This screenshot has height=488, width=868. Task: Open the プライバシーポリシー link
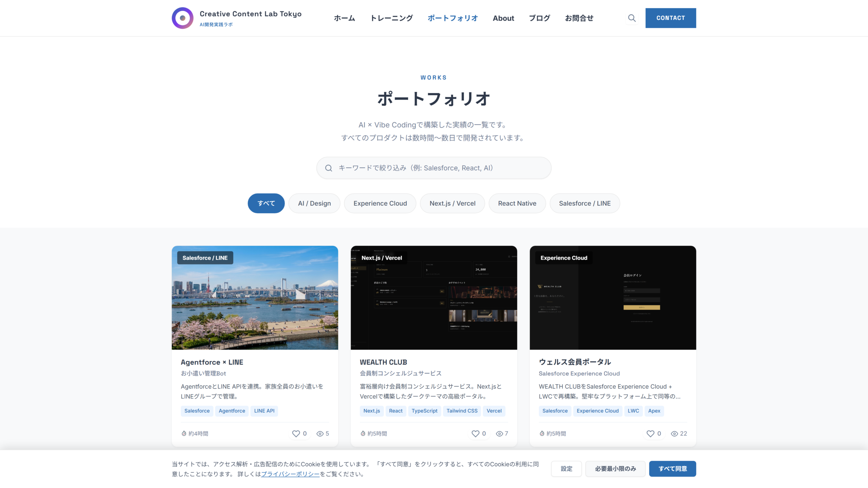coord(290,474)
